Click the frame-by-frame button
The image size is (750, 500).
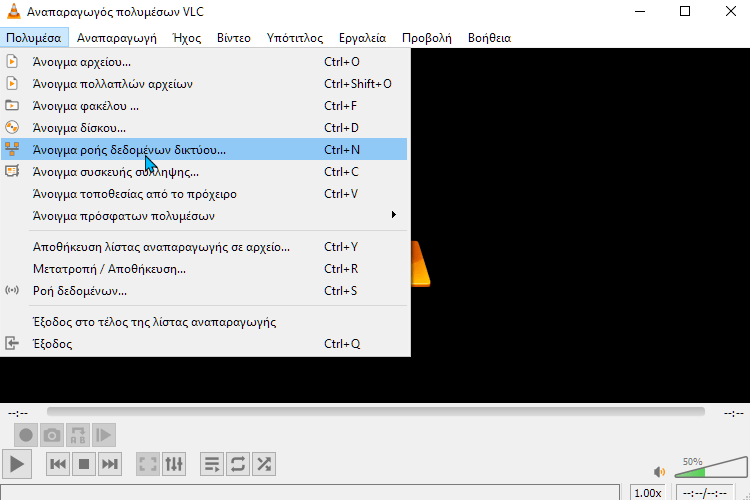coord(104,435)
